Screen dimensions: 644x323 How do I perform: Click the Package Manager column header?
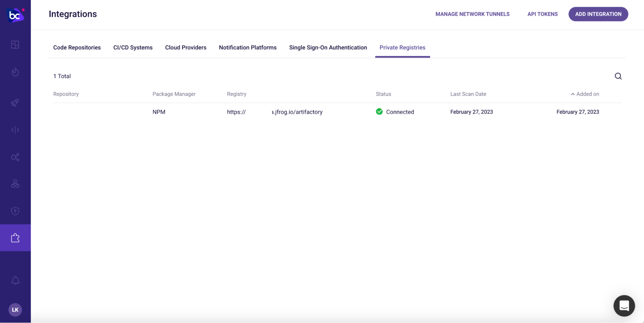coord(174,94)
